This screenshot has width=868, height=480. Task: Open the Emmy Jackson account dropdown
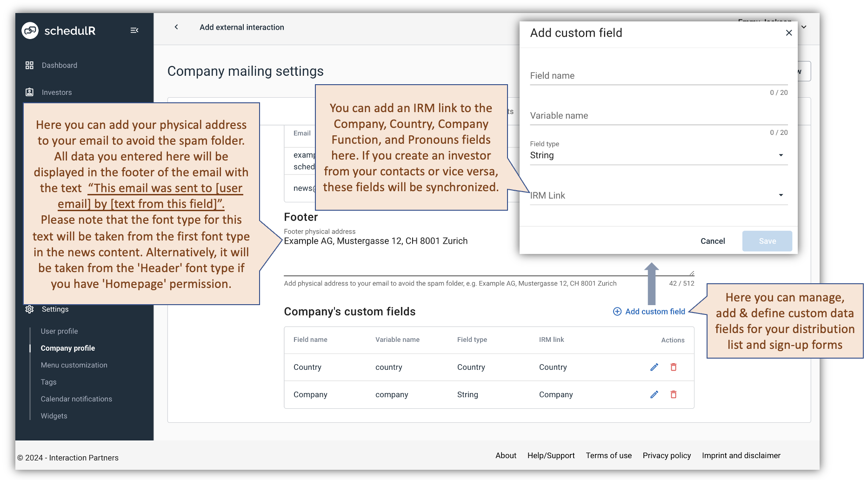tap(803, 27)
